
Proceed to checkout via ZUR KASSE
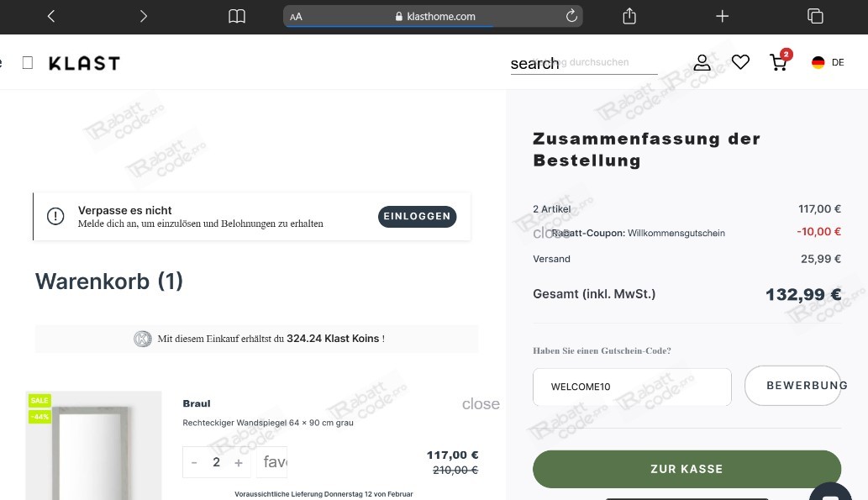click(x=687, y=469)
